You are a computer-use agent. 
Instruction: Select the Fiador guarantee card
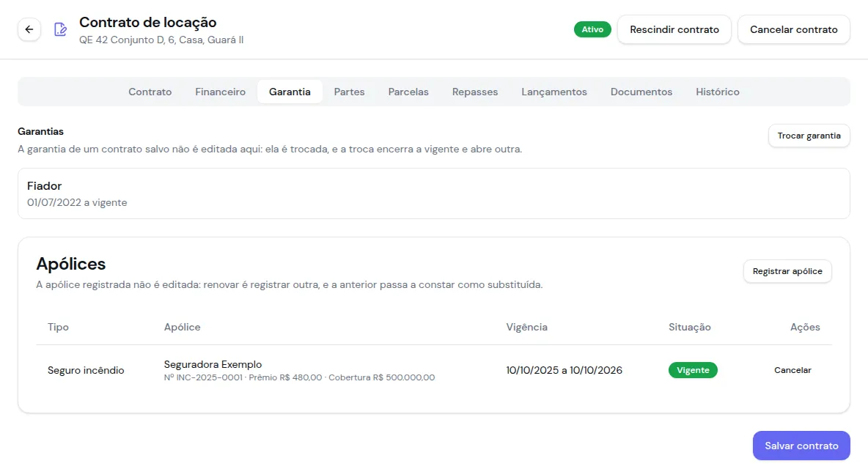[x=433, y=193]
